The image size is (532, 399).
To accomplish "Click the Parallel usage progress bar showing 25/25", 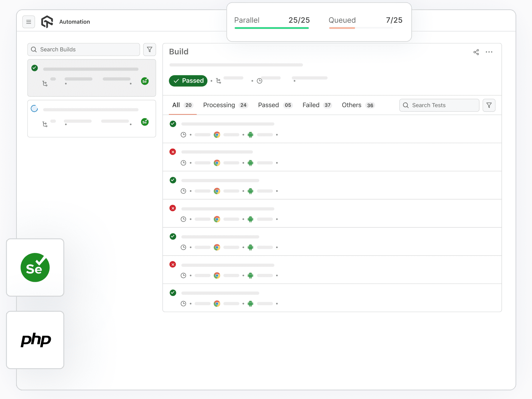I will click(272, 28).
